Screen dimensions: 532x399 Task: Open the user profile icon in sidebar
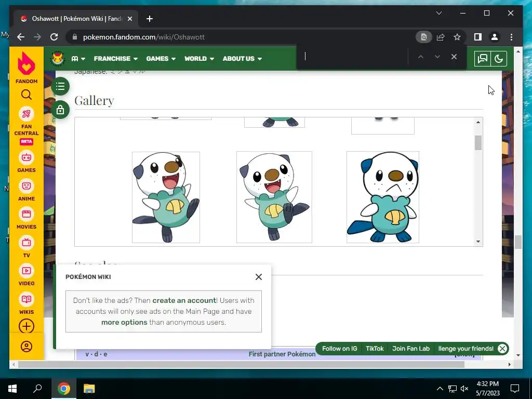tap(26, 347)
